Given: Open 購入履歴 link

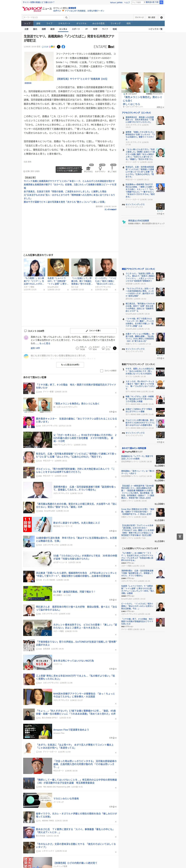Looking at the screenshot, I should [152, 17].
